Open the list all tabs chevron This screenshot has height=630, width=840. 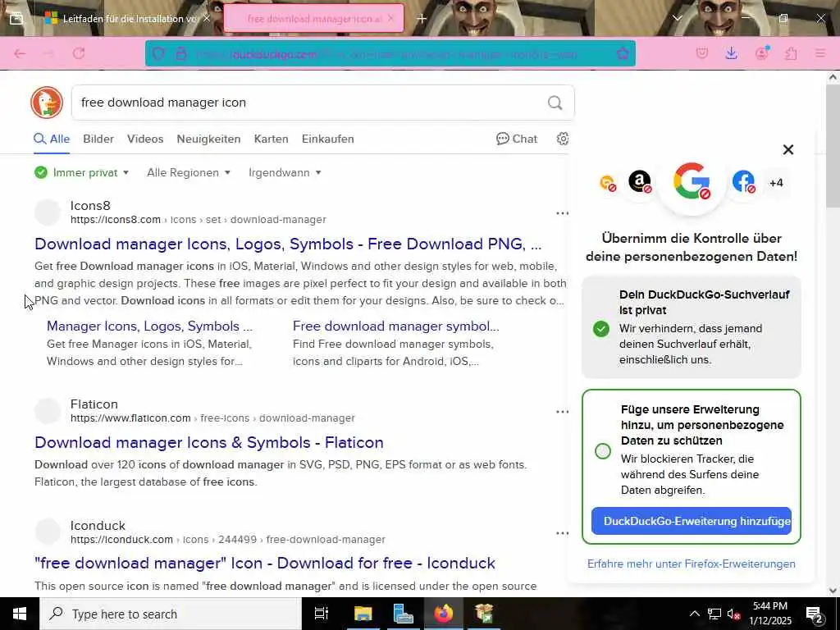click(677, 18)
